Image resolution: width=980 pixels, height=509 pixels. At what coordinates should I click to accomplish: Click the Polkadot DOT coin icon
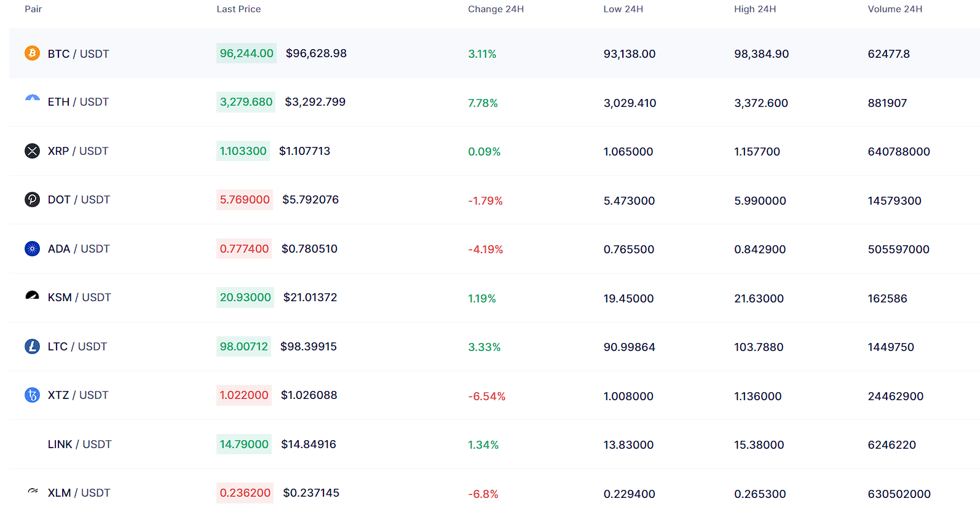click(32, 200)
